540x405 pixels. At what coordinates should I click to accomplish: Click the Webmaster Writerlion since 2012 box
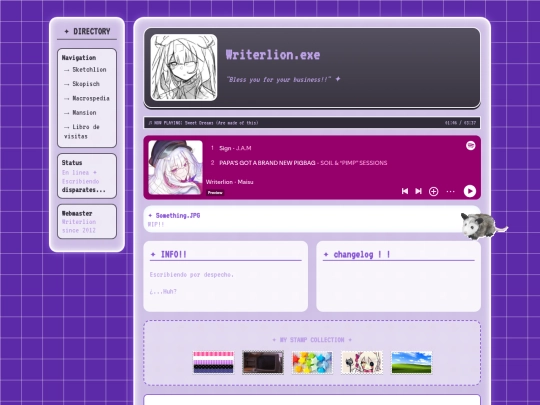(x=87, y=221)
